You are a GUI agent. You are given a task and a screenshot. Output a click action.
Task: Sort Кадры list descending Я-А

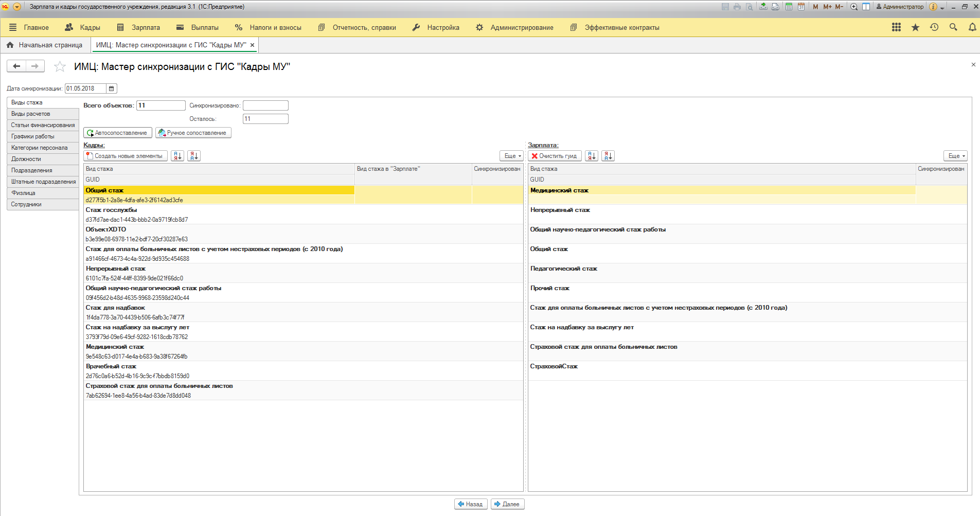coord(194,156)
